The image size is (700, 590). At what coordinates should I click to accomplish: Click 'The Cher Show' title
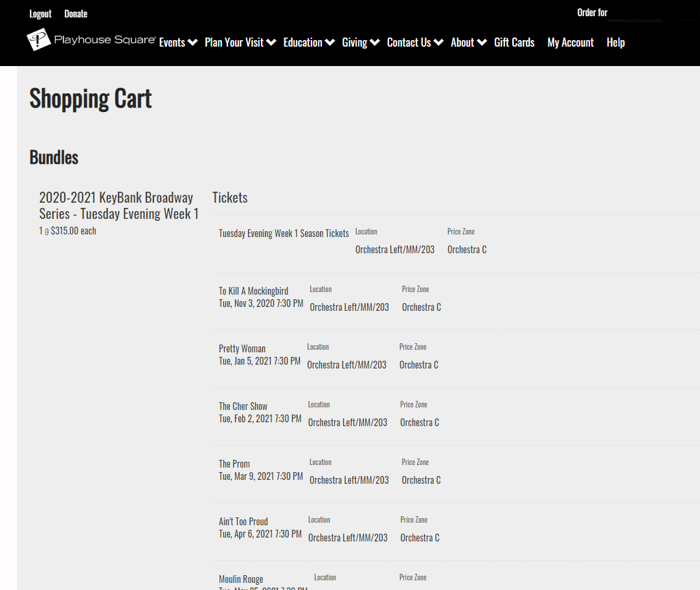click(x=243, y=407)
